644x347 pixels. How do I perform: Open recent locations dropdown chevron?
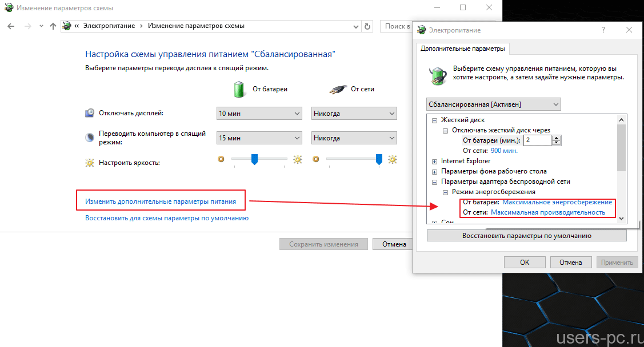tap(41, 26)
